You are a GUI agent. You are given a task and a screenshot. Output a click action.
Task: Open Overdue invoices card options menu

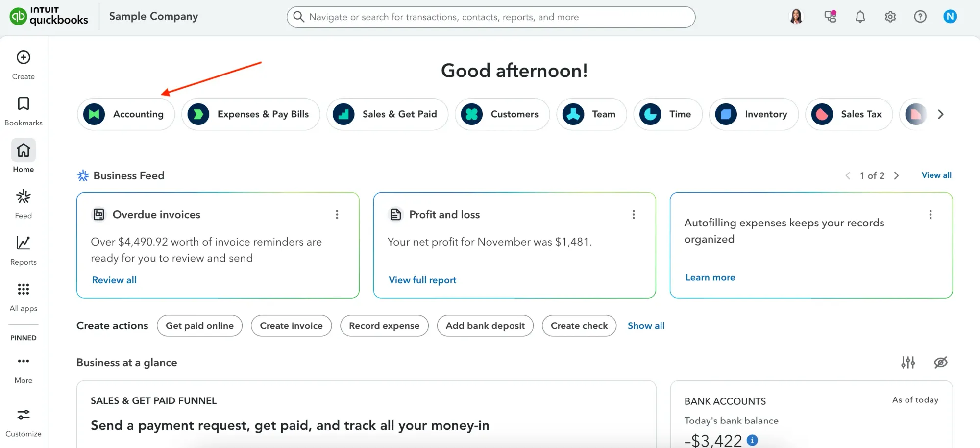[x=337, y=214]
